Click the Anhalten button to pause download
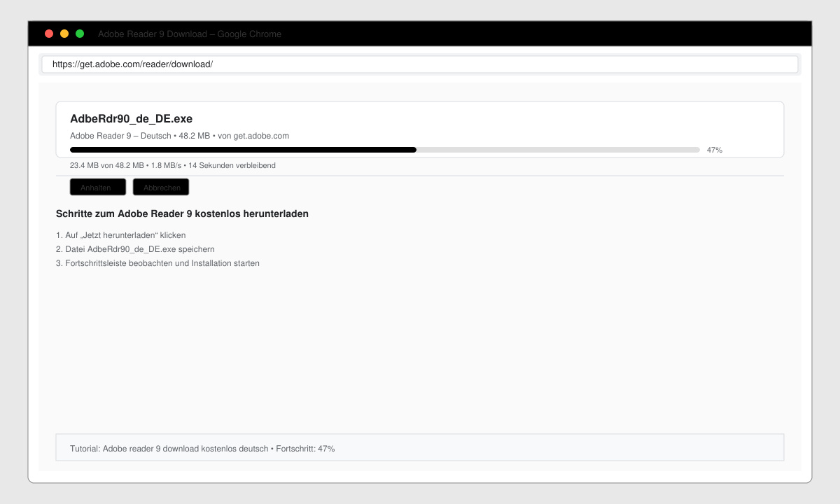Image resolution: width=840 pixels, height=504 pixels. point(98,187)
